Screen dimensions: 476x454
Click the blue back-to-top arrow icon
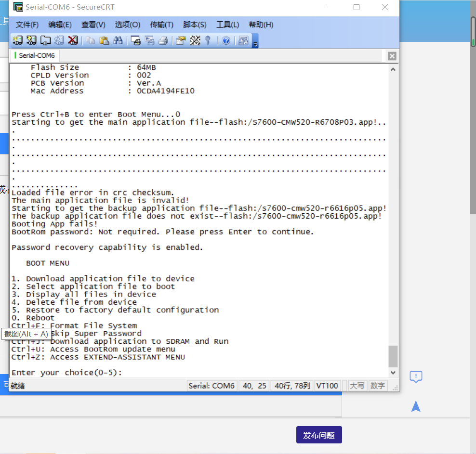click(416, 406)
